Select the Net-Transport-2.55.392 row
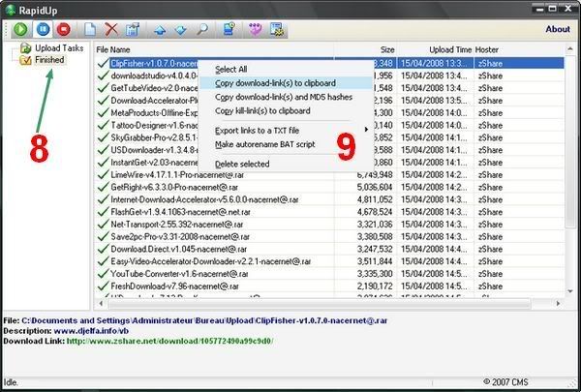The height and width of the screenshot is (392, 581). point(330,225)
